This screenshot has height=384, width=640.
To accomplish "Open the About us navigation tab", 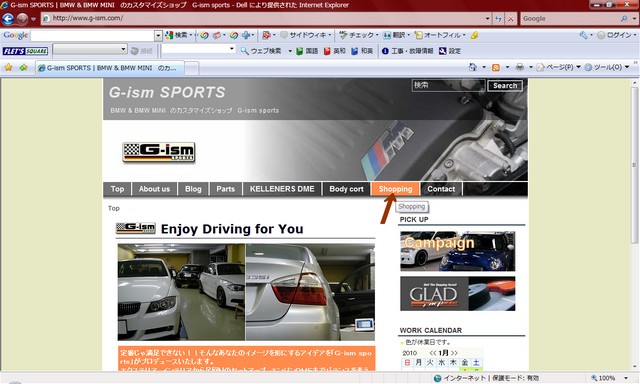I will 154,189.
